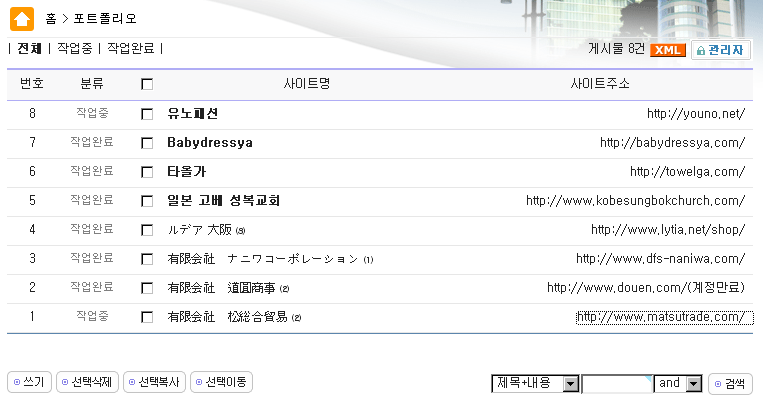The width and height of the screenshot is (763, 407).
Task: Open the 일본 고베 성복교회 entry
Action: pyautogui.click(x=223, y=200)
